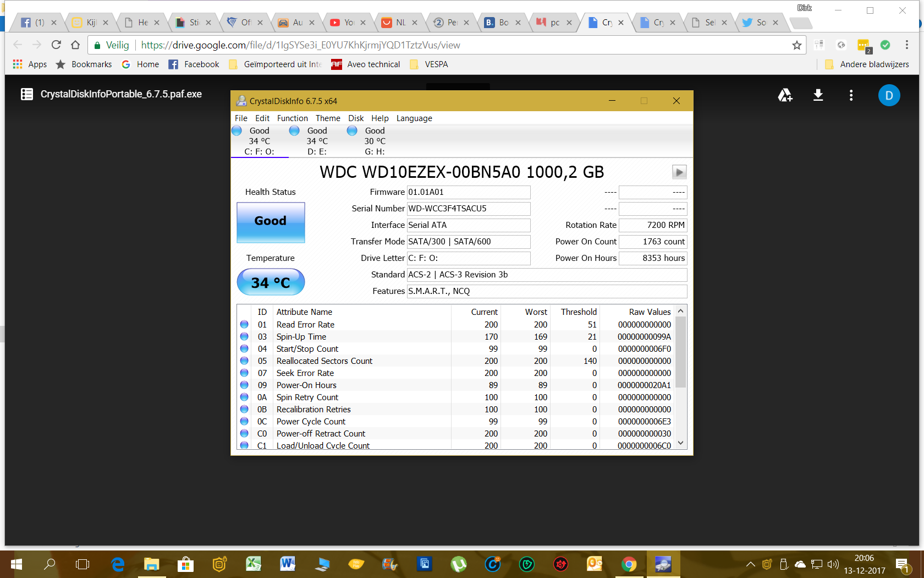Switch to the YouTube tab

[x=343, y=23]
